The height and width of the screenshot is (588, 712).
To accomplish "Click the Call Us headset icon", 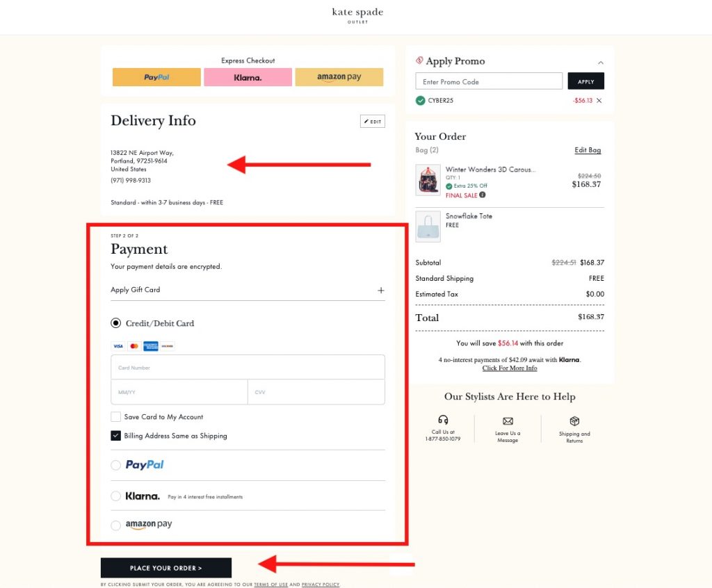I will tap(443, 419).
